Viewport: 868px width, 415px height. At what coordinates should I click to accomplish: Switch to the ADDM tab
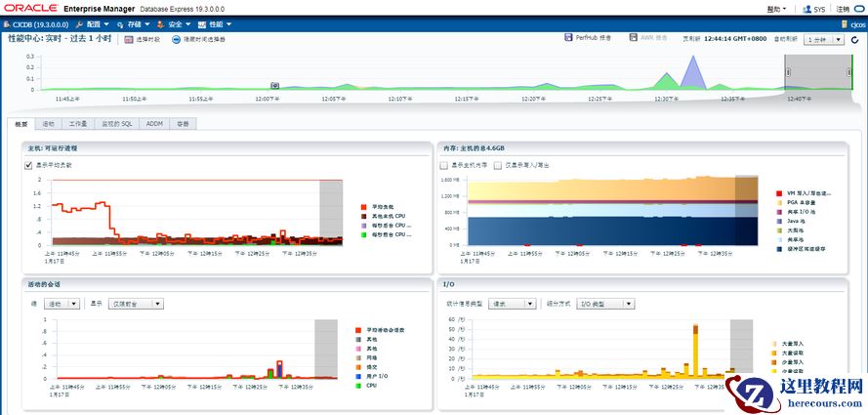[x=154, y=124]
